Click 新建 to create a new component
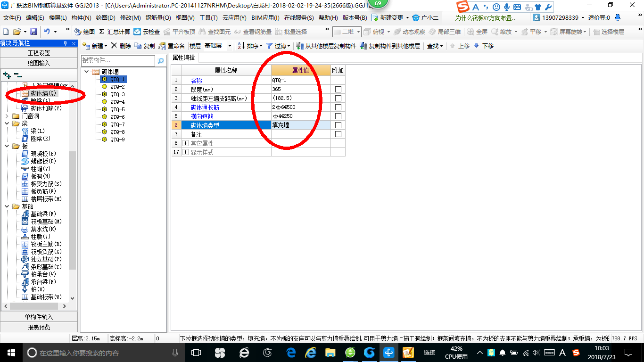Screen dimensions: 644x362 pyautogui.click(x=95, y=46)
